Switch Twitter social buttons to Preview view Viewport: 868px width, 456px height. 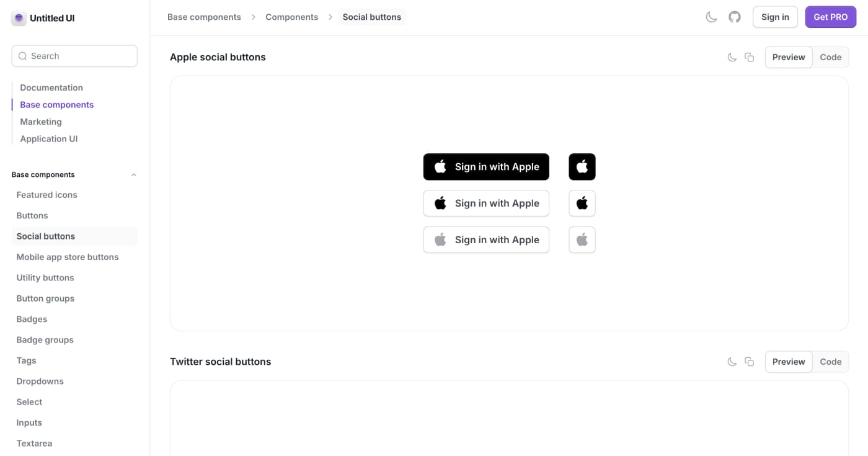(x=788, y=361)
